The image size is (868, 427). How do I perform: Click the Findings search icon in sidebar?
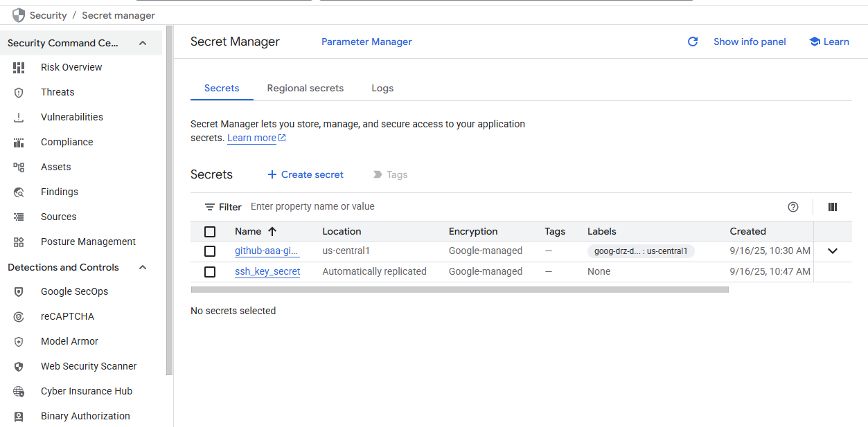tap(19, 192)
